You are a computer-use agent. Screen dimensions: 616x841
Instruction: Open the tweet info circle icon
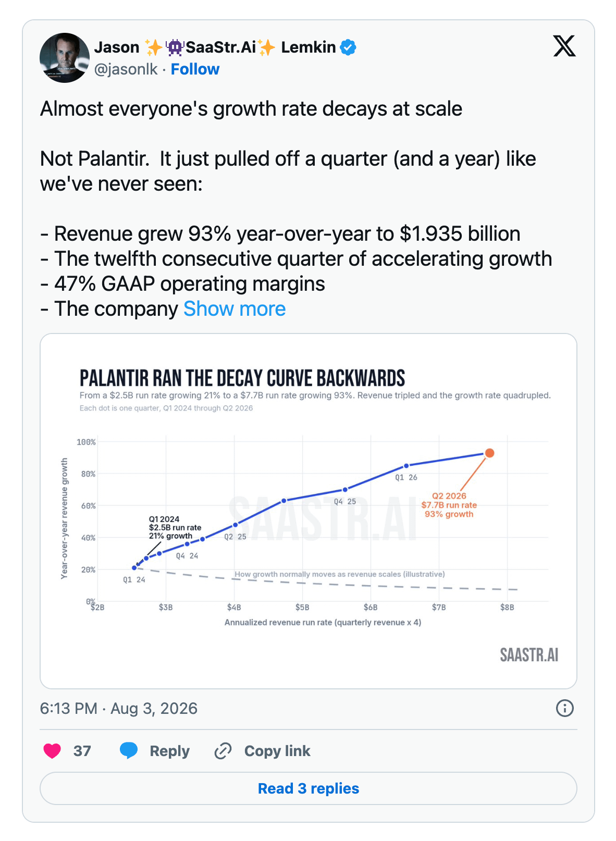tap(565, 708)
